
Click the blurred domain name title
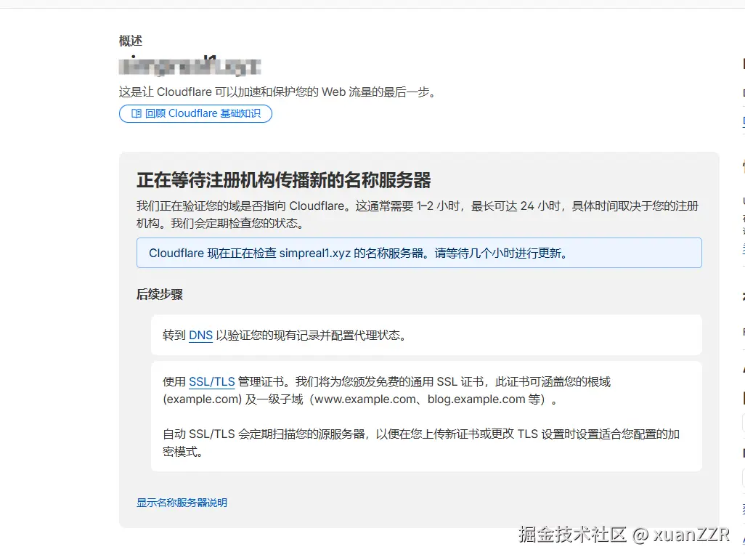(x=190, y=66)
